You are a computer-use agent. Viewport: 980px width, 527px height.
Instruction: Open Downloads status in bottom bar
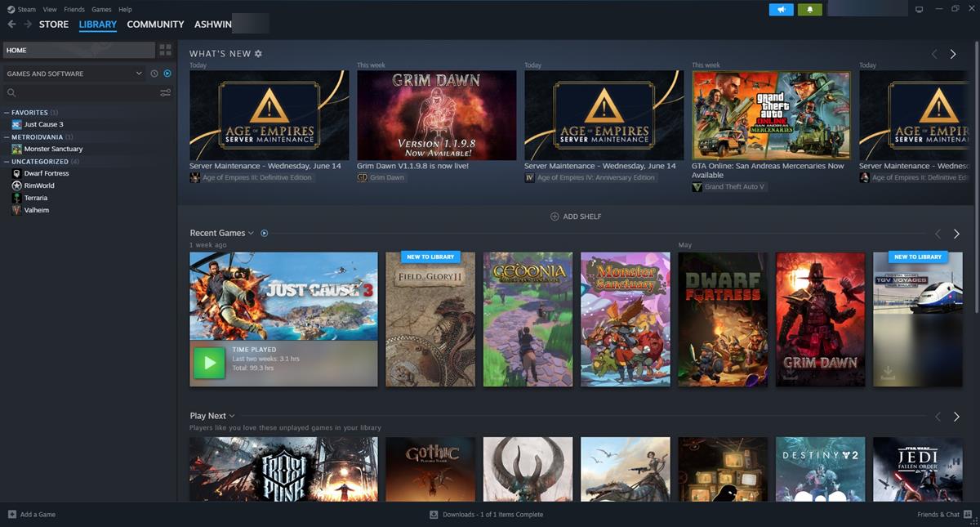coord(487,515)
